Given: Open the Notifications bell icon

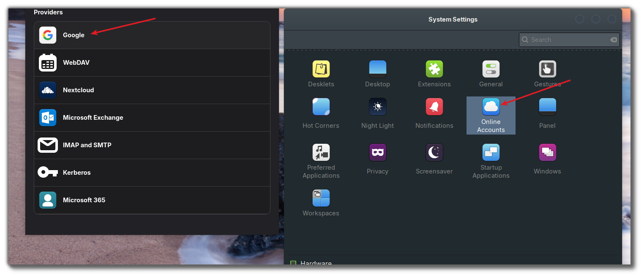Looking at the screenshot, I should [434, 107].
